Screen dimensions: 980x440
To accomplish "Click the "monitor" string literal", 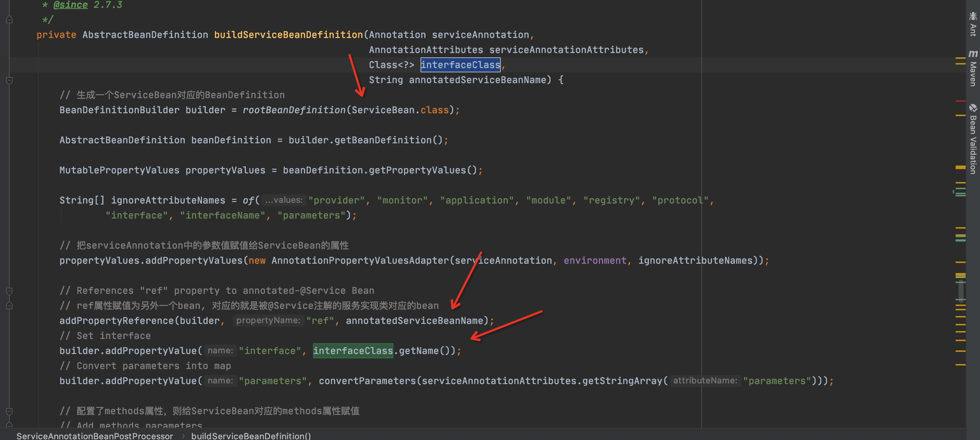I will click(x=402, y=200).
